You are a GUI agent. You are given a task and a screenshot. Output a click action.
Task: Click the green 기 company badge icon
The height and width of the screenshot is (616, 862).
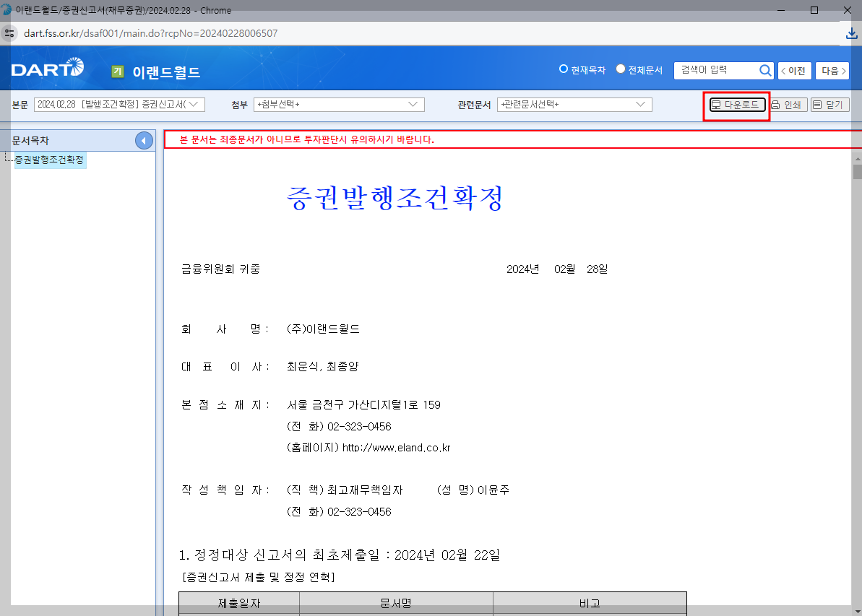118,71
